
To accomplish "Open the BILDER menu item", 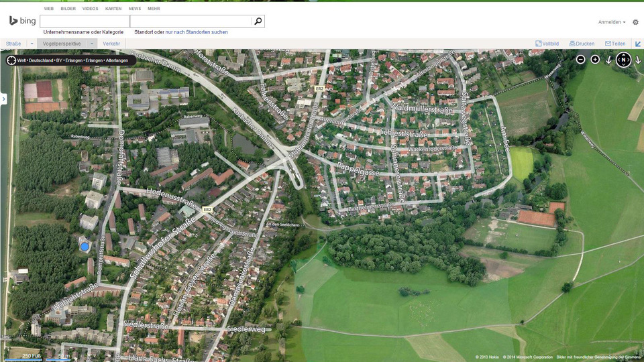I will tap(68, 9).
